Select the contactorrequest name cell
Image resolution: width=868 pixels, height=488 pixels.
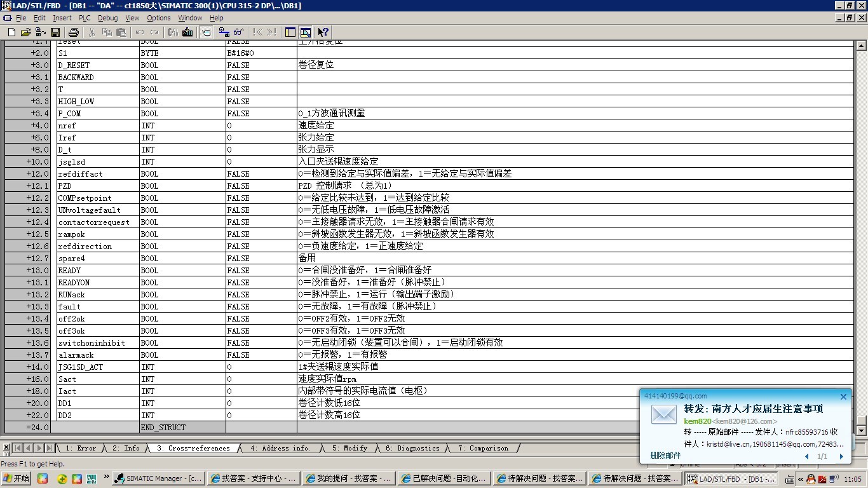[97, 222]
